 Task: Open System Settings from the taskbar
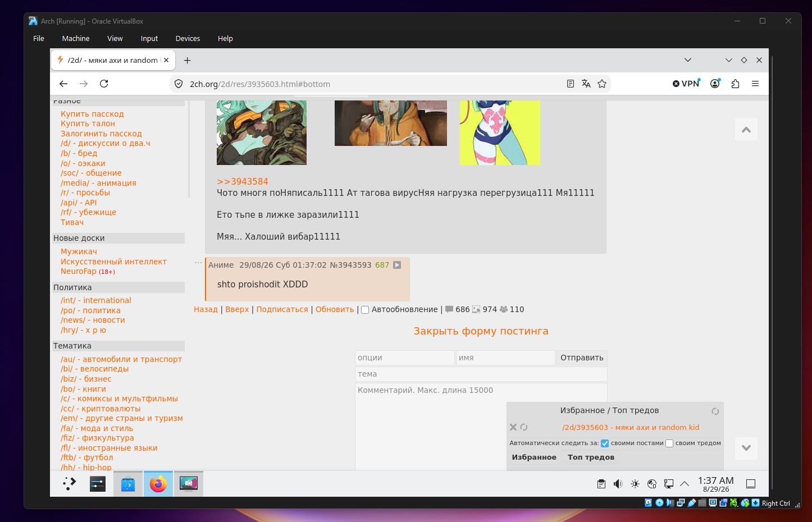(98, 483)
